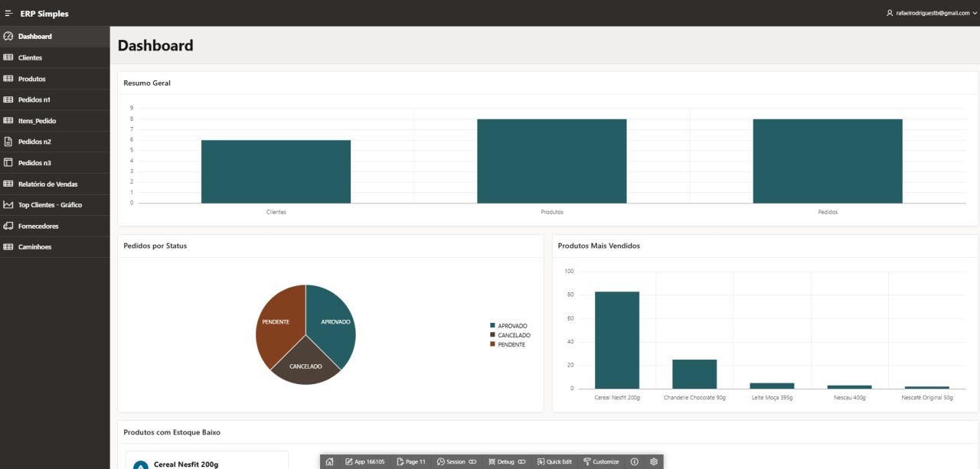Go to Produtos in the sidebar
The height and width of the screenshot is (469, 980).
pos(55,79)
